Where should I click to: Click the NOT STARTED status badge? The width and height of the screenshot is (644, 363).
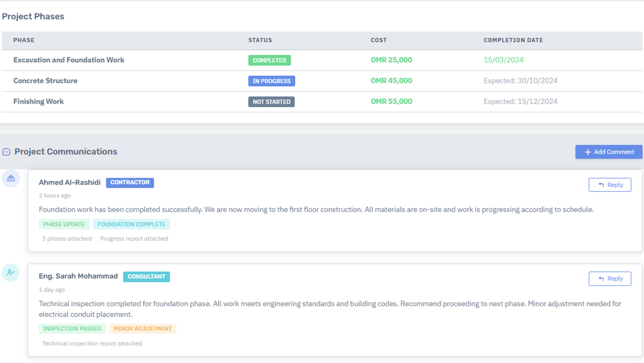(271, 102)
